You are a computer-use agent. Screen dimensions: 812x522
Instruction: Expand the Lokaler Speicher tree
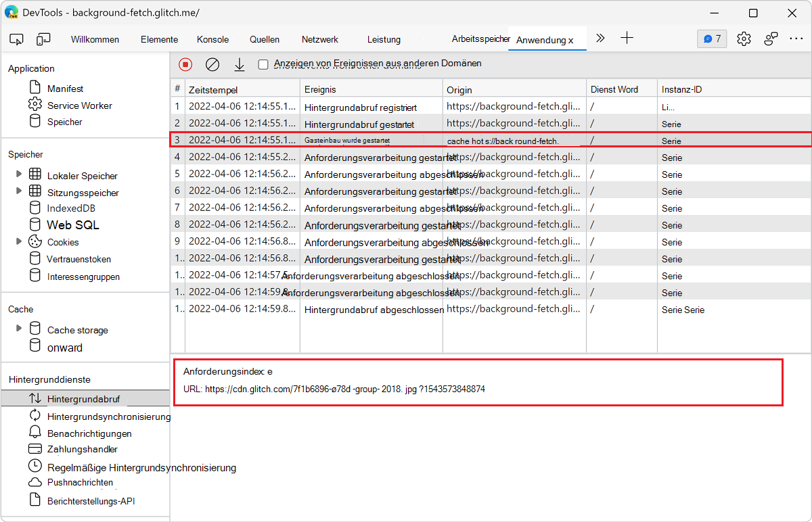tap(20, 174)
